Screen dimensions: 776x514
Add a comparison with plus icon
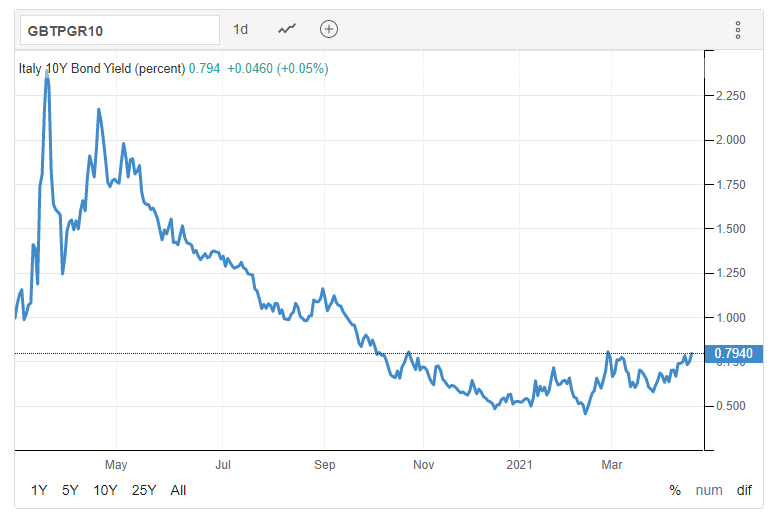click(x=329, y=30)
